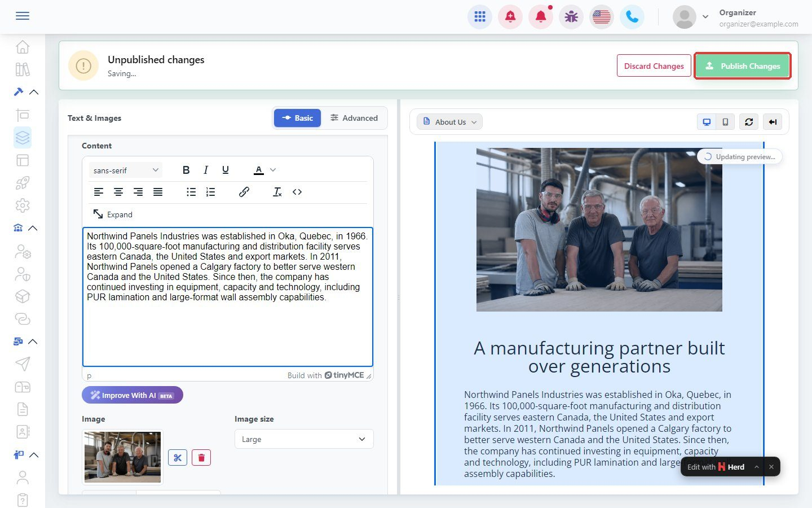Expand the content editor
Viewport: 812px width, 508px height.
point(113,214)
